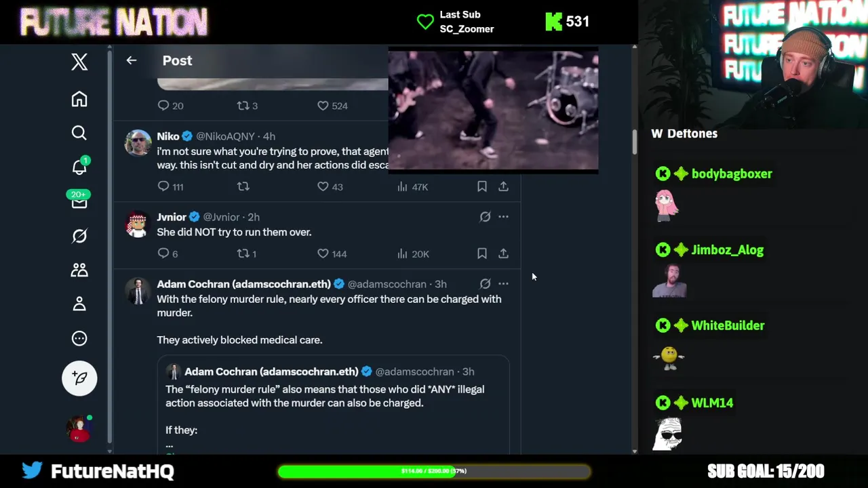
Task: Go to the Home feed icon
Action: point(79,99)
